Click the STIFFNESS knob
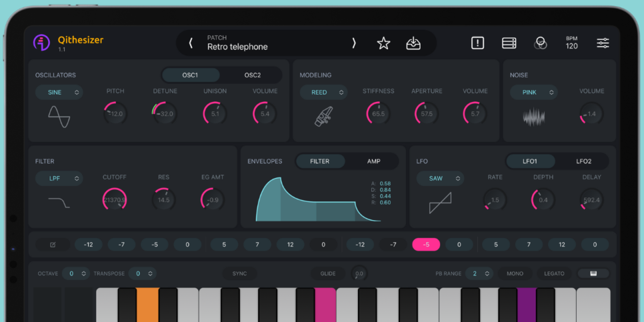 (378, 113)
